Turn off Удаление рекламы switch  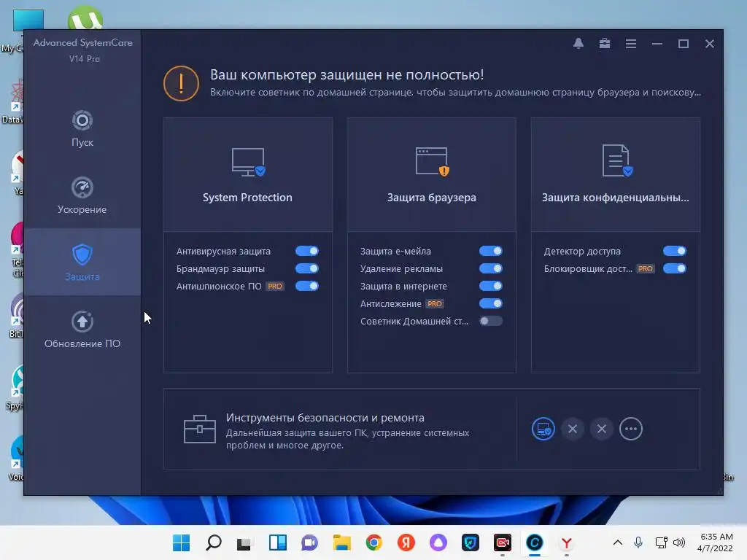(491, 268)
